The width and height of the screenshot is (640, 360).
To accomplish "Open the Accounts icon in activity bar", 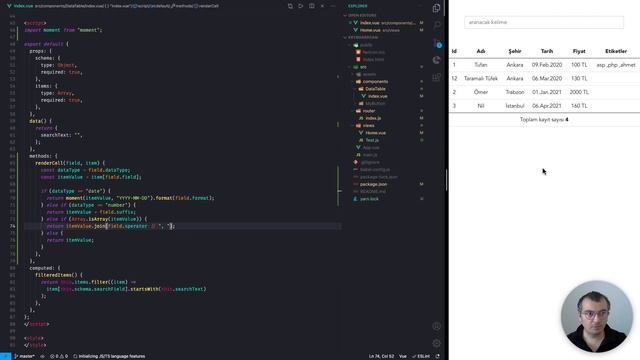I will tap(436, 326).
